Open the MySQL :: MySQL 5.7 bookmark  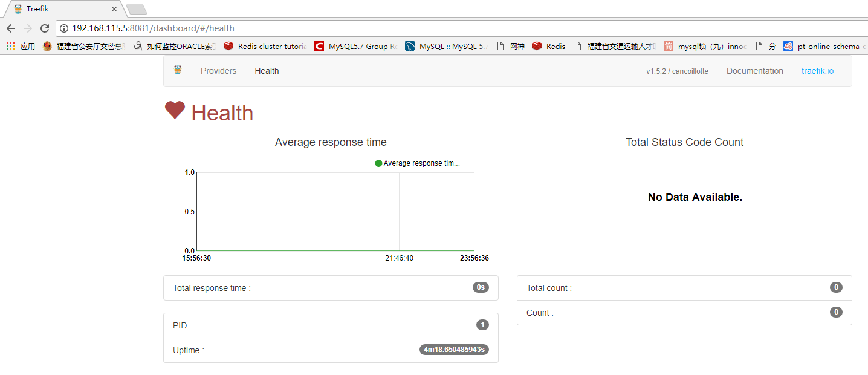pyautogui.click(x=446, y=46)
